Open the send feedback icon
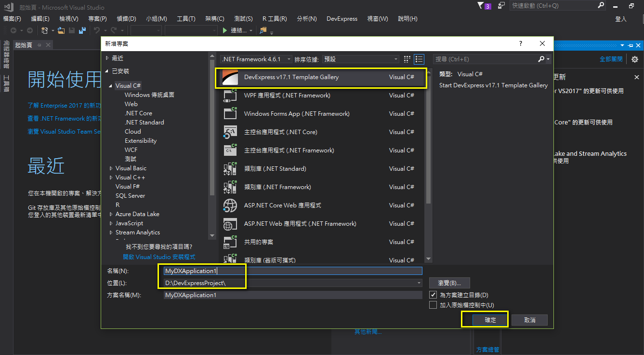This screenshot has width=644, height=355. 501,6
